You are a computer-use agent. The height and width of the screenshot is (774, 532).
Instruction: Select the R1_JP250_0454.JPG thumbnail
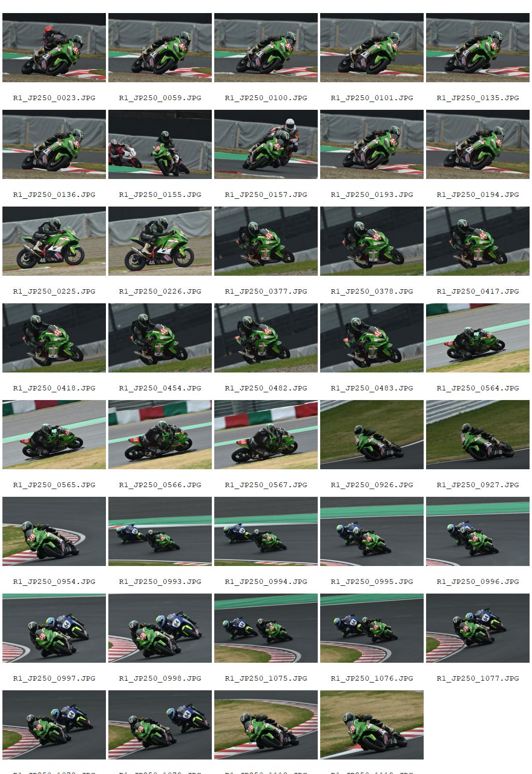[x=160, y=338]
